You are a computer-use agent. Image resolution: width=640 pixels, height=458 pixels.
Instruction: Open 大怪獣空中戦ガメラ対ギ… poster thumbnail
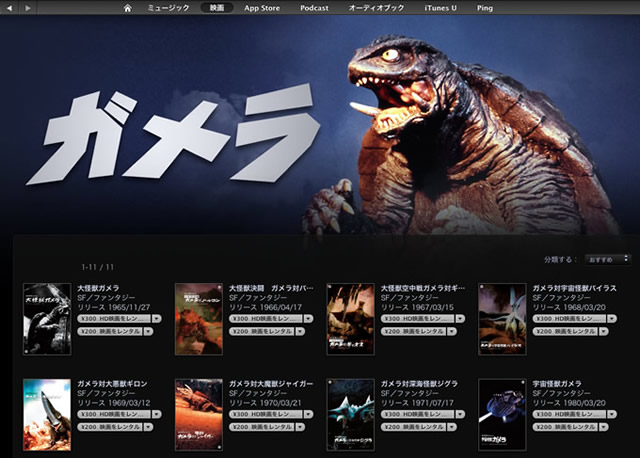(351, 319)
